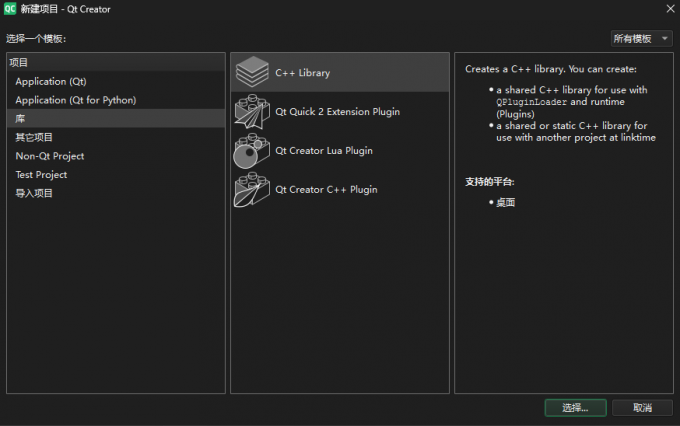This screenshot has height=426, width=680.
Task: Select the 导入项目 category
Action: click(x=34, y=193)
